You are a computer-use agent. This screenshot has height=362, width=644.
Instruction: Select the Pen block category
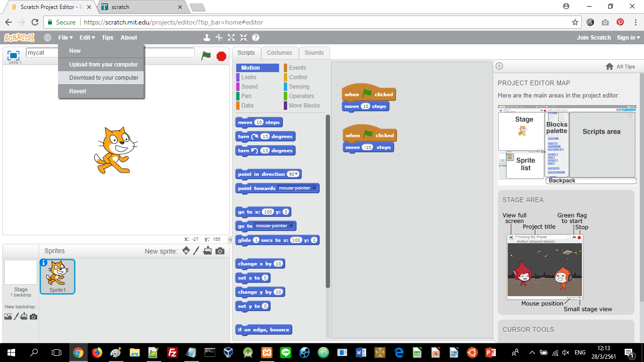pos(257,96)
